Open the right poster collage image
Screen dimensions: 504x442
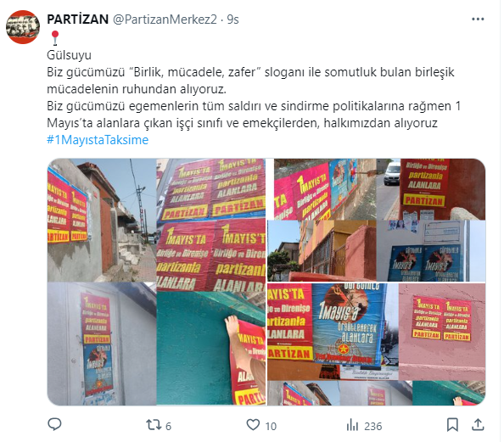coord(377,282)
